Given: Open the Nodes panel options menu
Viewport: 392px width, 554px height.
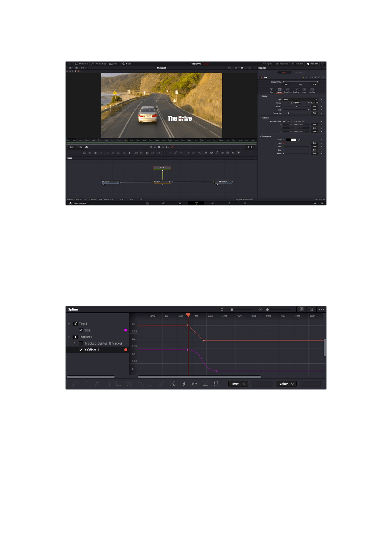Looking at the screenshot, I should click(x=255, y=158).
